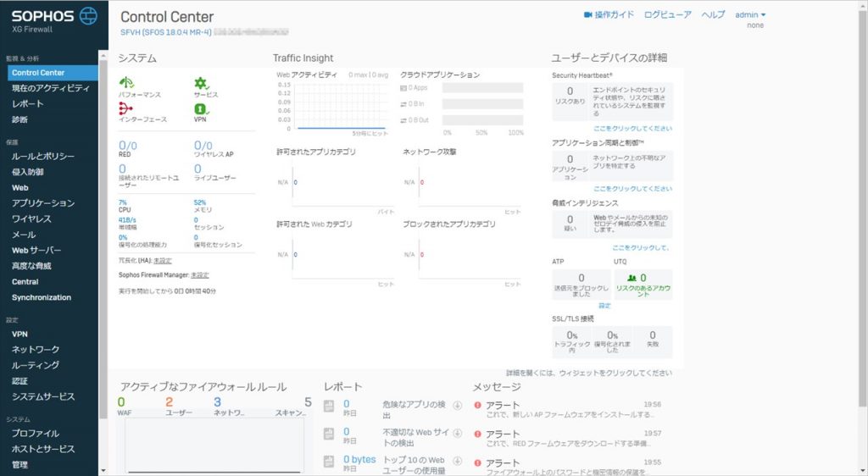868x476 pixels.
Task: Open the SSL/TLS 接続 widget
Action: [612, 341]
